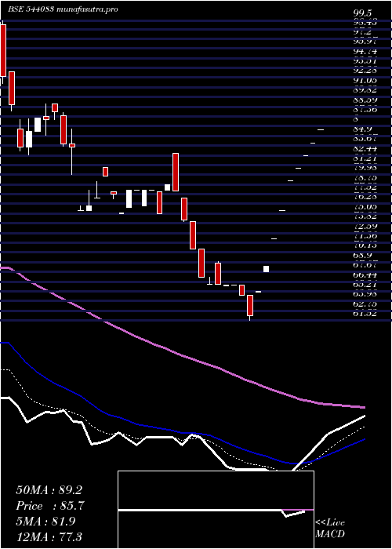This screenshot has height=549, width=392.
Task: Click the 61.52 price axis label
Action: point(365,314)
